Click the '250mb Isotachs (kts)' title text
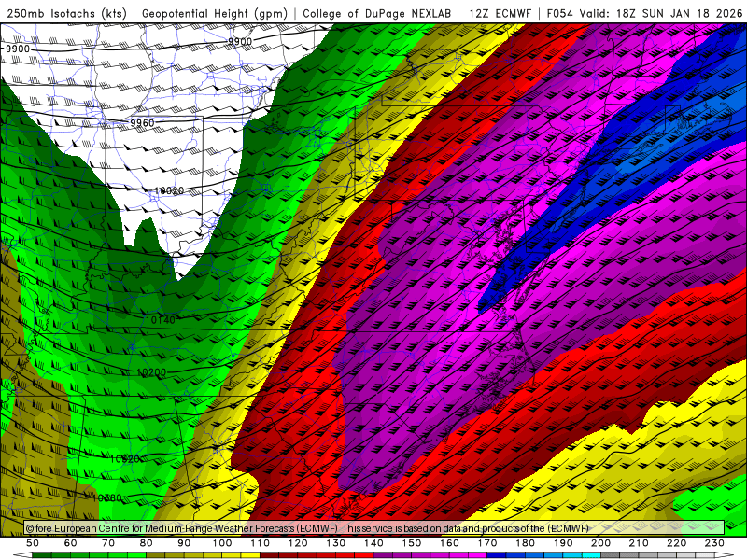747x560 pixels. click(66, 13)
